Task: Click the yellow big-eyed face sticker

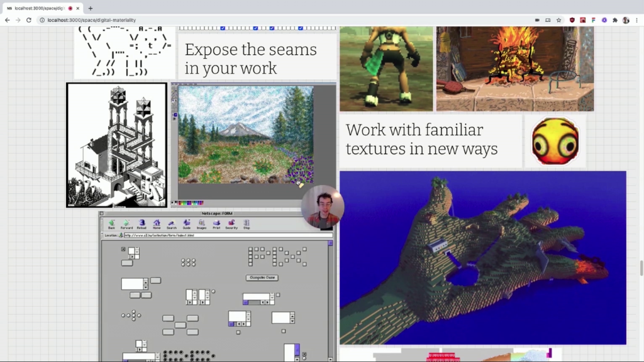Action: point(555,141)
